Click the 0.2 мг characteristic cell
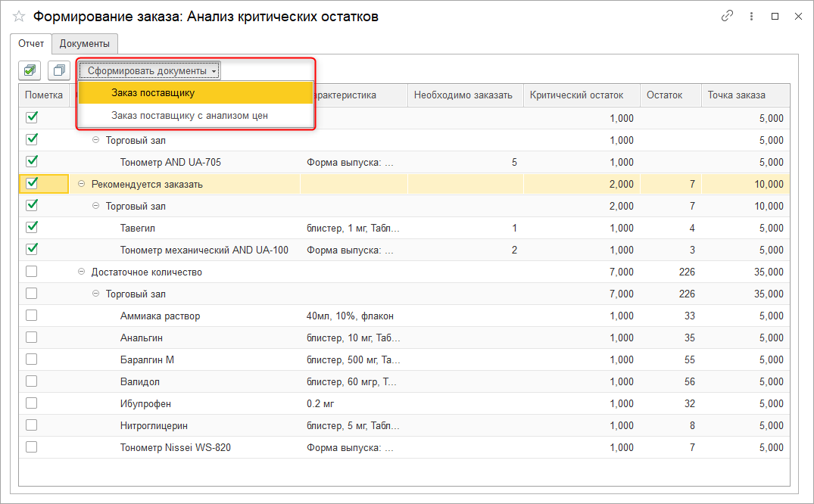Viewport: 814px width, 504px height. point(320,404)
